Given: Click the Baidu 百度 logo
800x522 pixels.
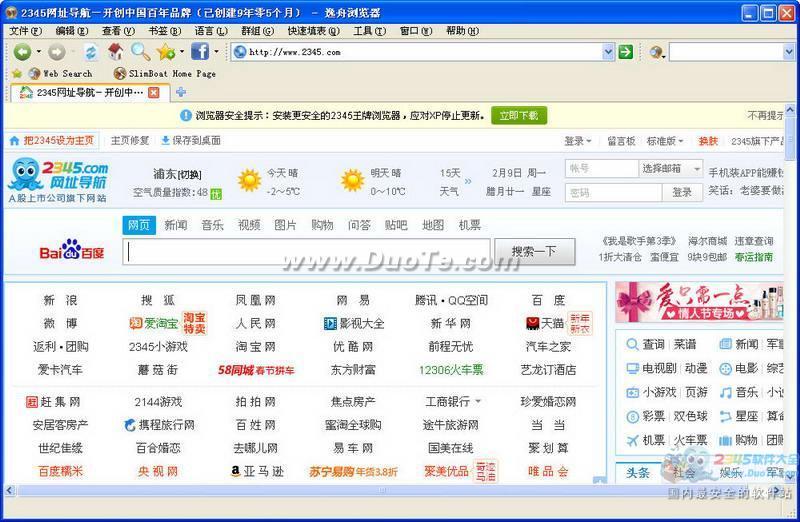Looking at the screenshot, I should [72, 250].
